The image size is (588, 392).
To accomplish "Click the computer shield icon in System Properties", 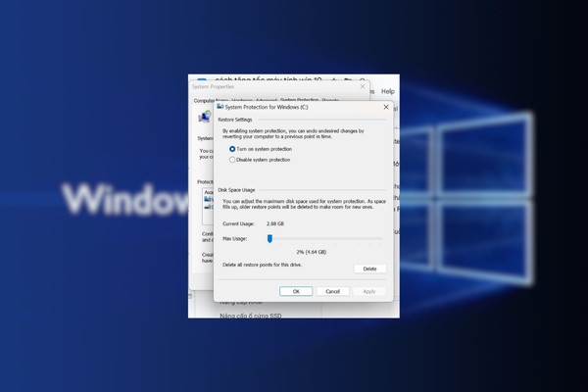I will point(205,117).
